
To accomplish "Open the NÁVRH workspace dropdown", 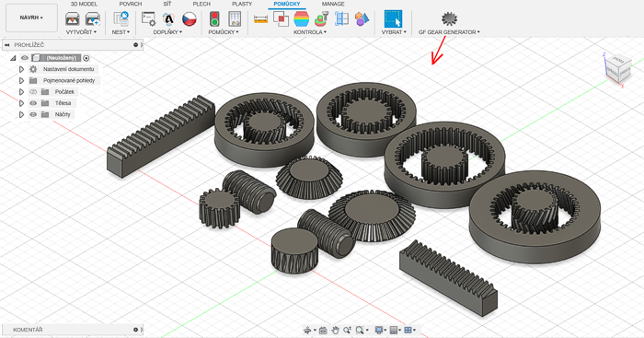I will pyautogui.click(x=31, y=17).
